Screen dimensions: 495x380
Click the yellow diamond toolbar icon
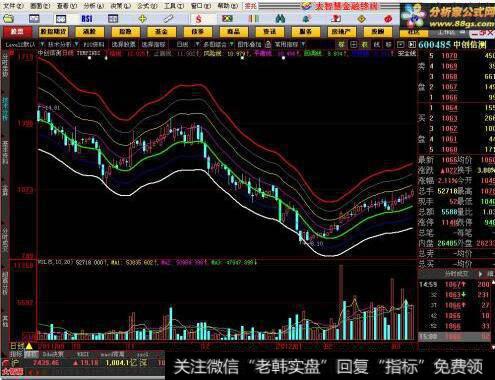(361, 19)
